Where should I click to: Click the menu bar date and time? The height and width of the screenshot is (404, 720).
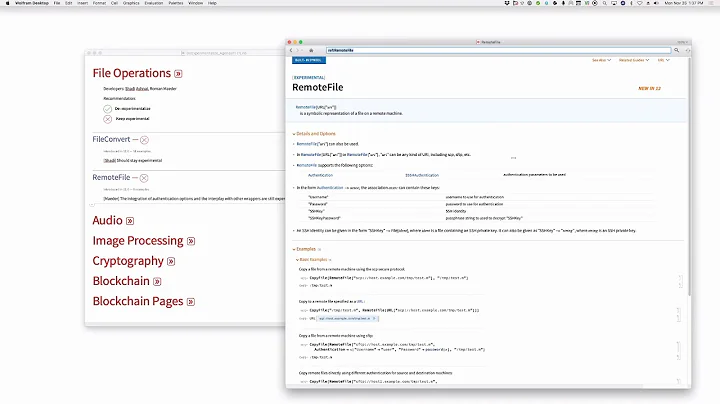click(684, 3)
